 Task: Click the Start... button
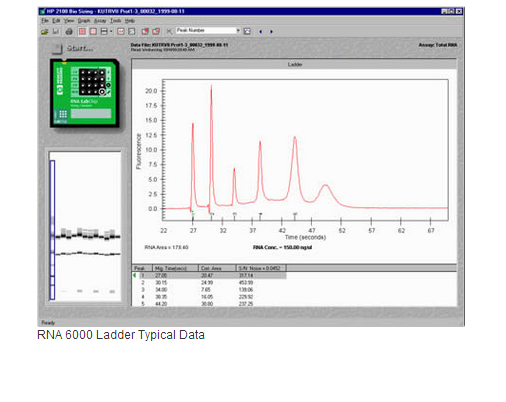[73, 48]
